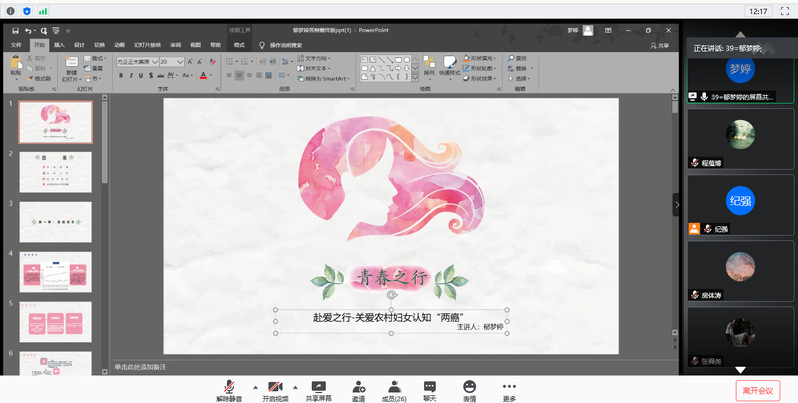Unmute microphone with 解除静音 icon
The height and width of the screenshot is (403, 798).
coord(229,387)
